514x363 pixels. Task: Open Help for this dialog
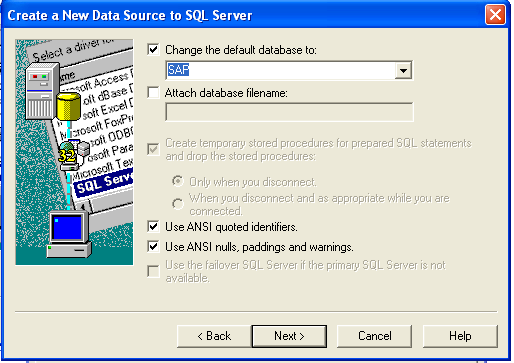[x=460, y=336]
